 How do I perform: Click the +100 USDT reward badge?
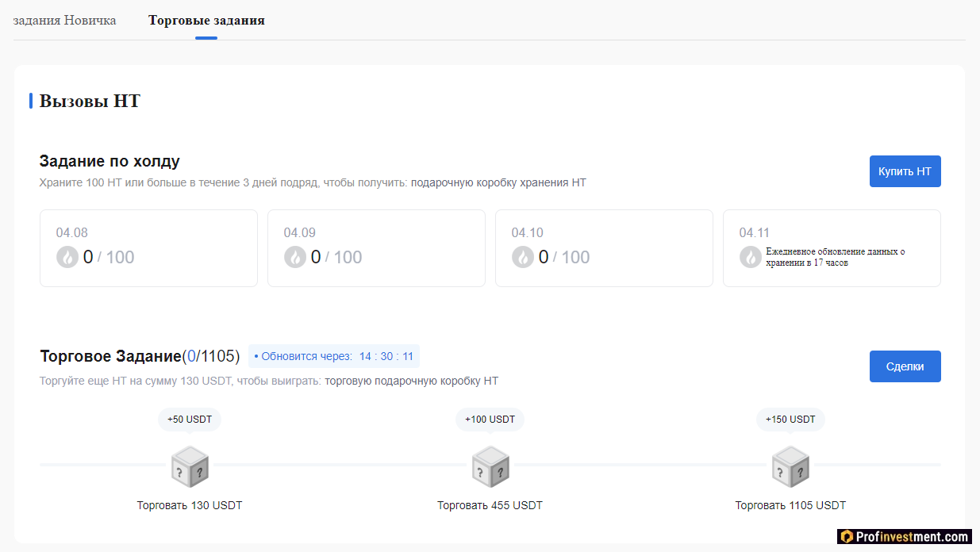490,420
